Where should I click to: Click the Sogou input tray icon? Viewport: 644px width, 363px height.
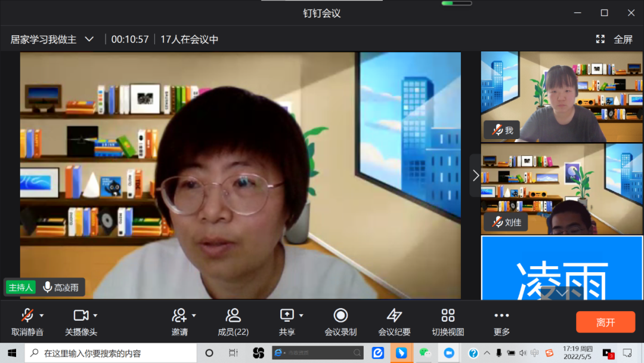coord(549,353)
